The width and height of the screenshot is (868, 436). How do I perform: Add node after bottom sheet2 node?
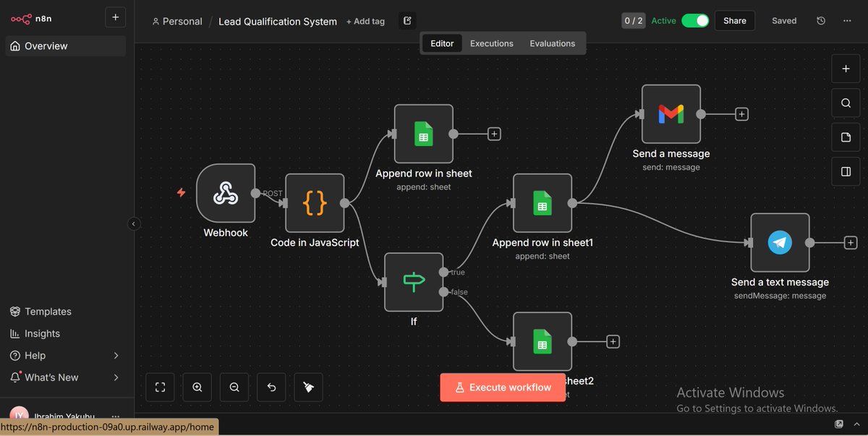pos(613,341)
